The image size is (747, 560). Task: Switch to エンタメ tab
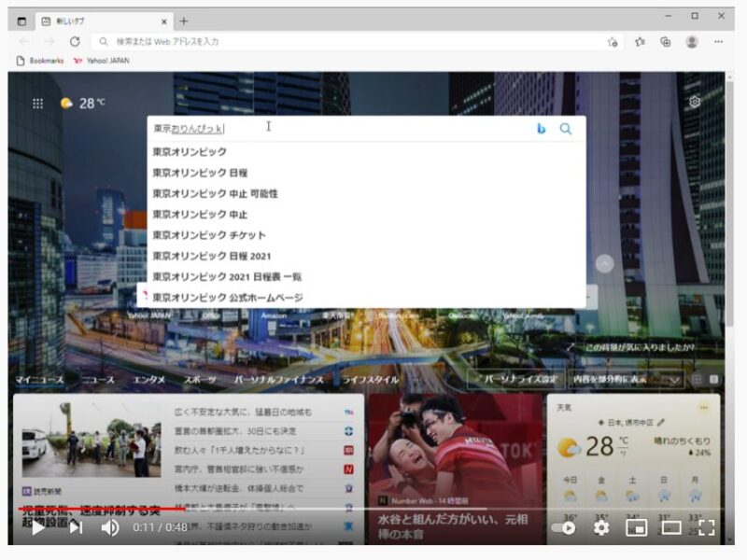pyautogui.click(x=149, y=380)
